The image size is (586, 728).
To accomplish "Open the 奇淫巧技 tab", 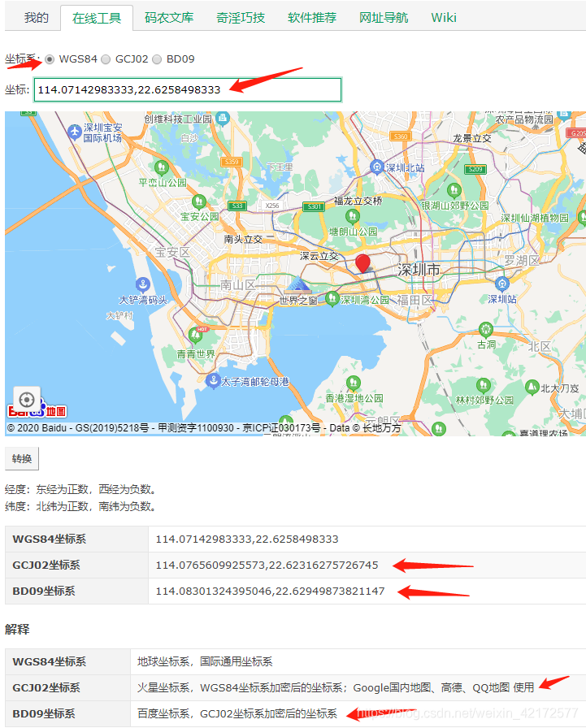I will click(241, 18).
